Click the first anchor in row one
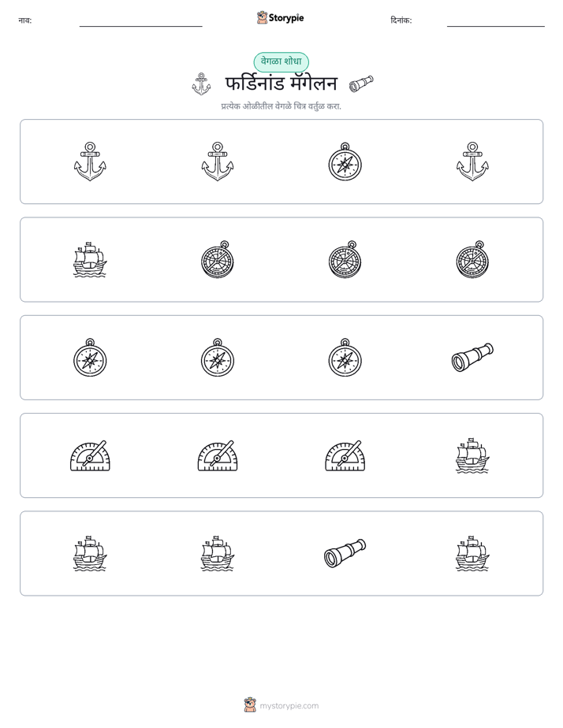This screenshot has height=728, width=563. (x=90, y=162)
